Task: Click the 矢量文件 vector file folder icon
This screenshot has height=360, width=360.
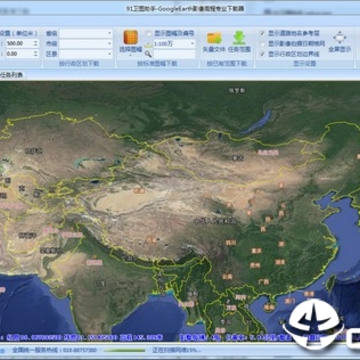Action: click(x=214, y=38)
